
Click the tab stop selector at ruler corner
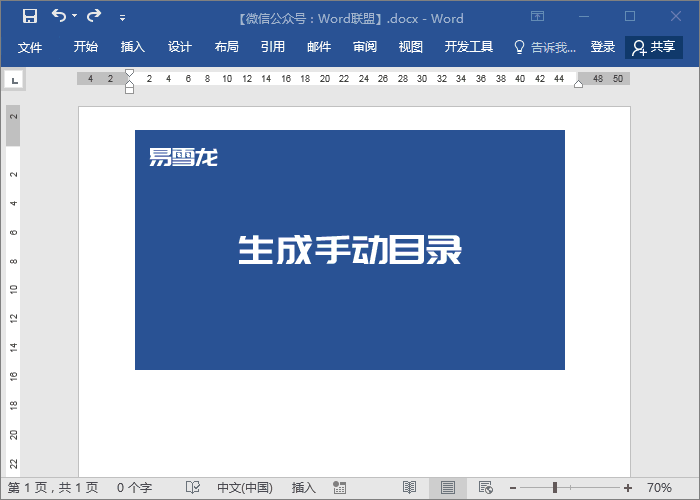tap(14, 80)
